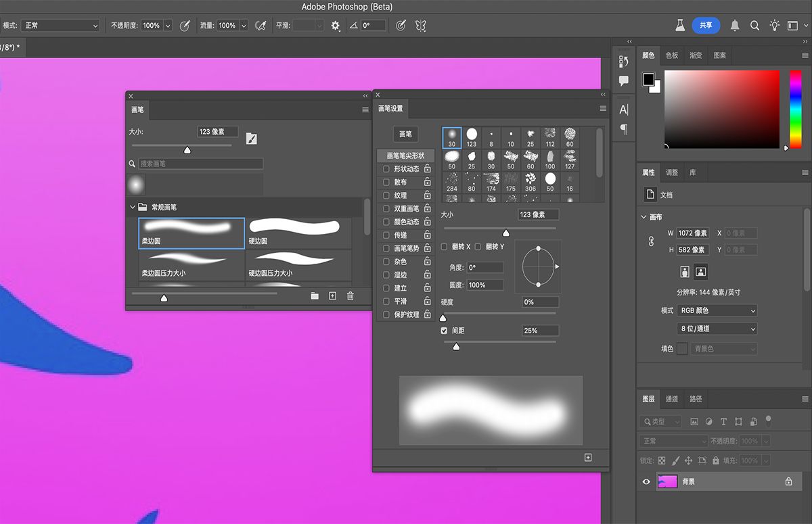Open the 模式 正常 blend mode dropdown
This screenshot has width=812, height=524.
click(x=60, y=26)
